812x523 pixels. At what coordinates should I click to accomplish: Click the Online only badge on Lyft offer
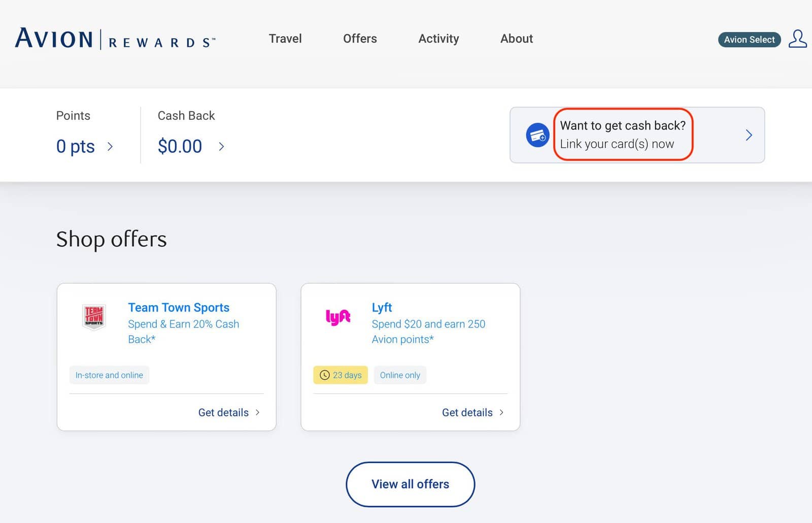[x=400, y=375]
